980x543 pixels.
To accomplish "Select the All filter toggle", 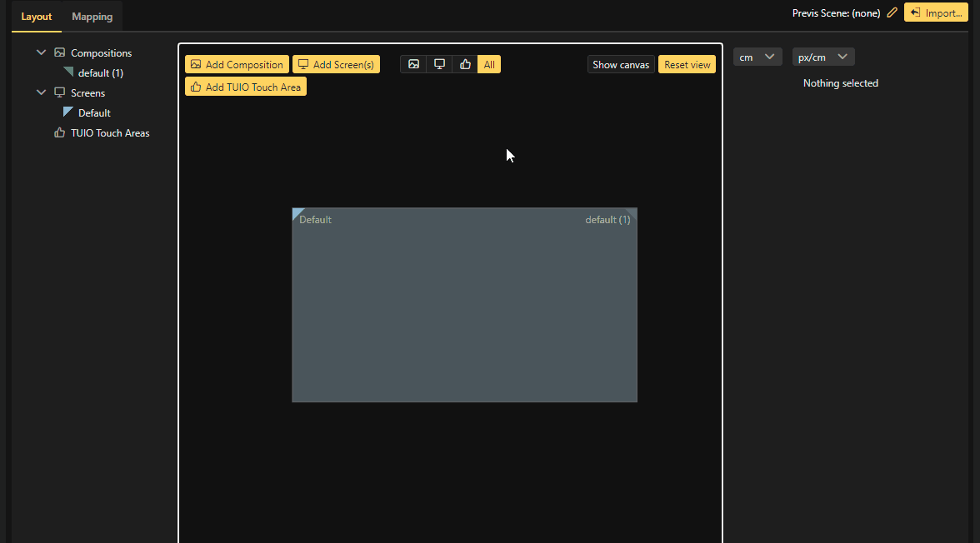I will [x=489, y=64].
